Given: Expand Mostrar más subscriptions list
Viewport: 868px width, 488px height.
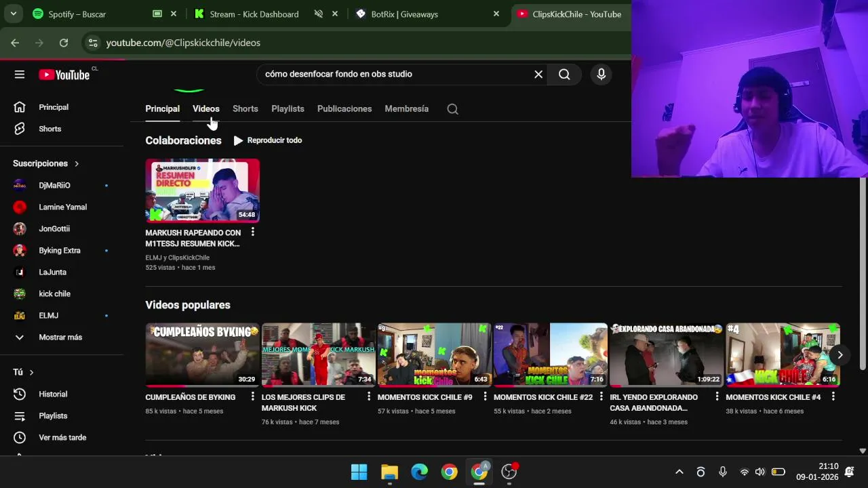Looking at the screenshot, I should tap(62, 337).
